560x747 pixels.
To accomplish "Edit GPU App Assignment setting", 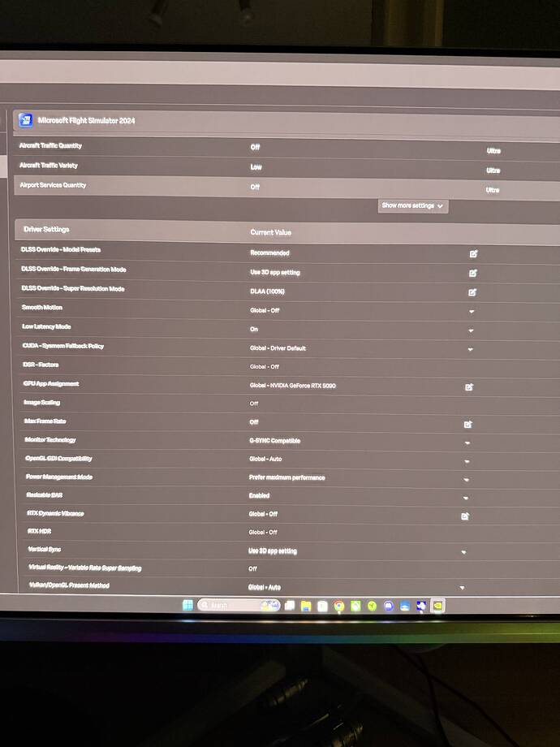I will [x=469, y=386].
